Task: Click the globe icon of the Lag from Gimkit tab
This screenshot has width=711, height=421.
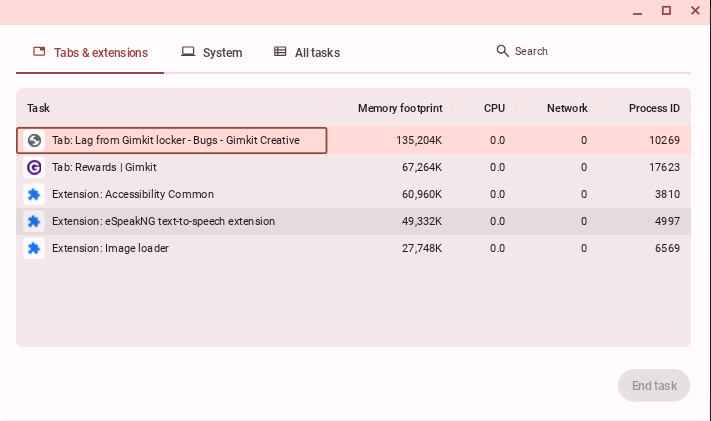Action: pyautogui.click(x=34, y=141)
